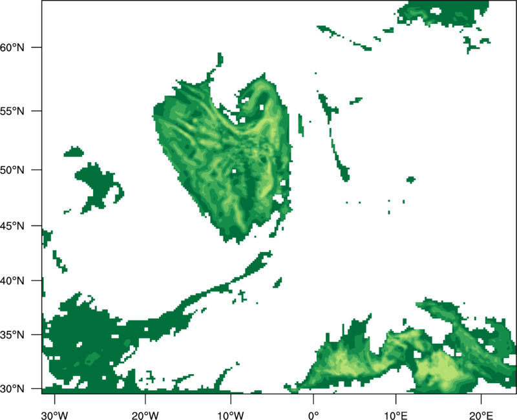Screen dimensions: 517x420
Task: Click the 35°N latitude axis label
Action: pyautogui.click(x=12, y=335)
